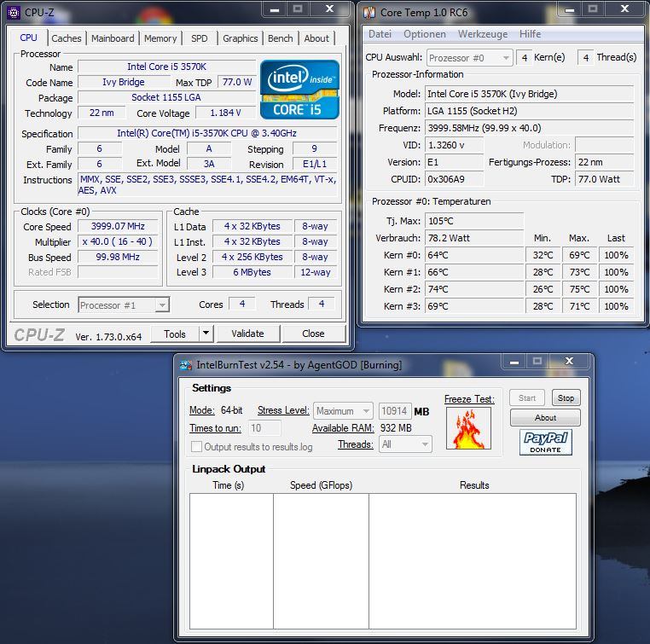Switch to the Memory tab
650x644 pixels.
160,38
